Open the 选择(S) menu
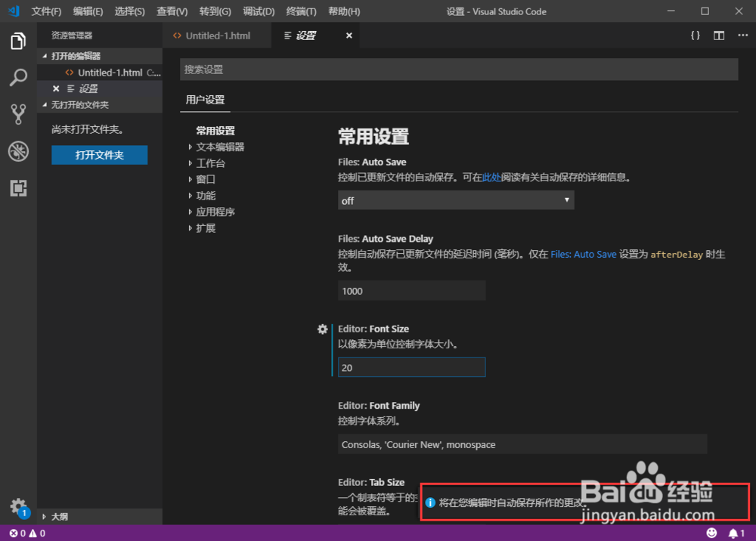Image resolution: width=756 pixels, height=541 pixels. (130, 11)
